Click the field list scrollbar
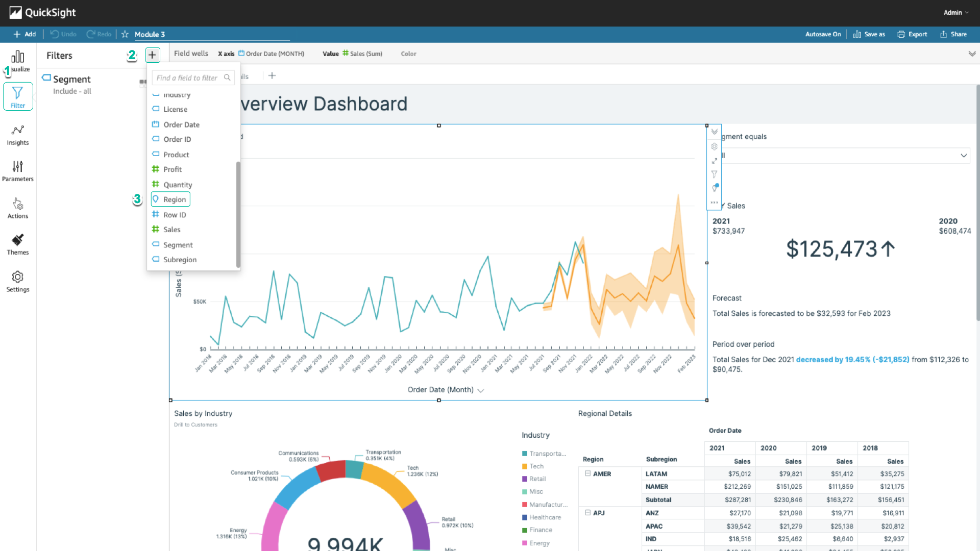This screenshot has height=551, width=980. [238, 214]
